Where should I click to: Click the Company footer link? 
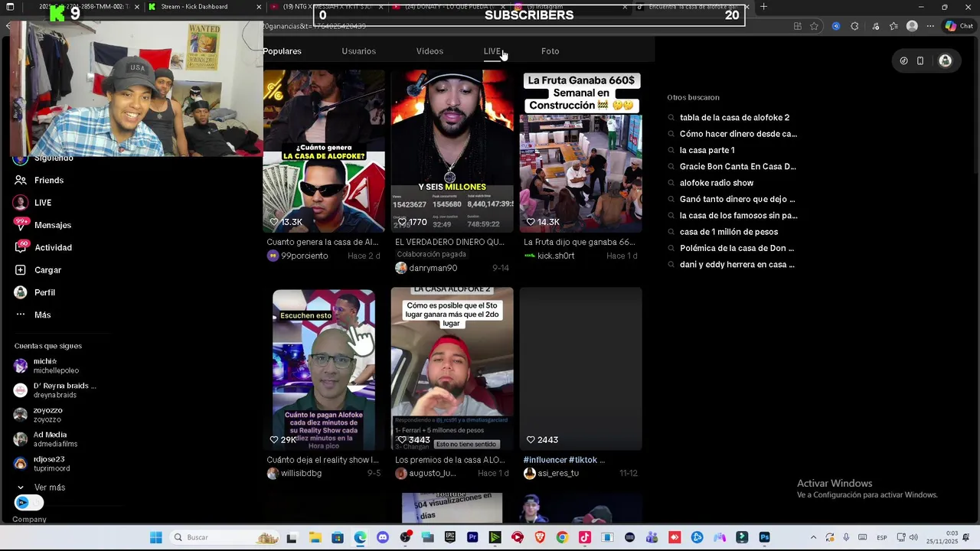[29, 520]
